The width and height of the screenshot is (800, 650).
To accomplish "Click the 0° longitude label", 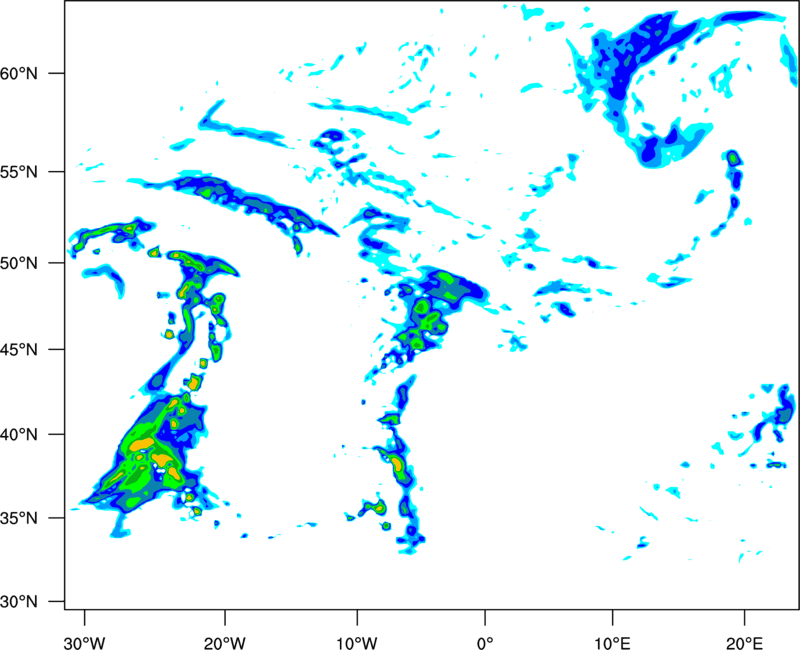I will [x=485, y=643].
